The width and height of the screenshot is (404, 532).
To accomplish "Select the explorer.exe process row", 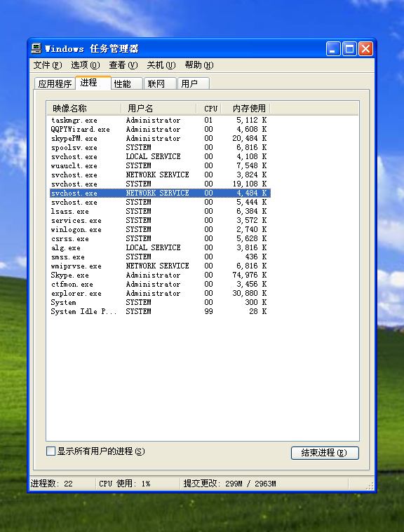I will (x=160, y=293).
